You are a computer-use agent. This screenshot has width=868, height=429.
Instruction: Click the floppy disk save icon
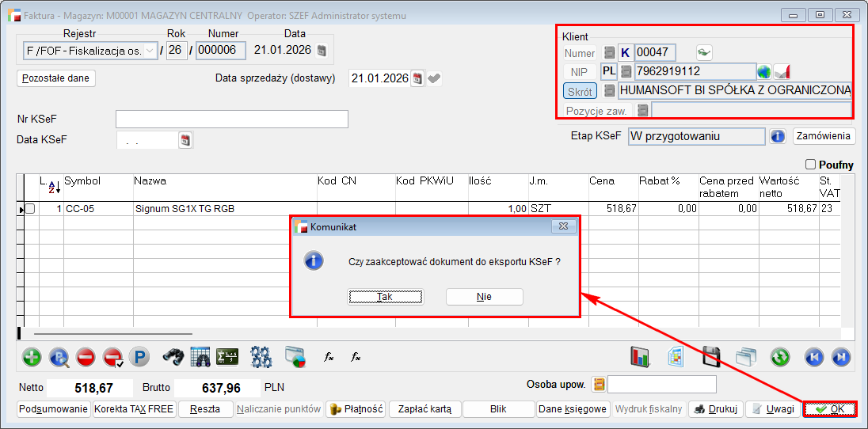pos(711,357)
